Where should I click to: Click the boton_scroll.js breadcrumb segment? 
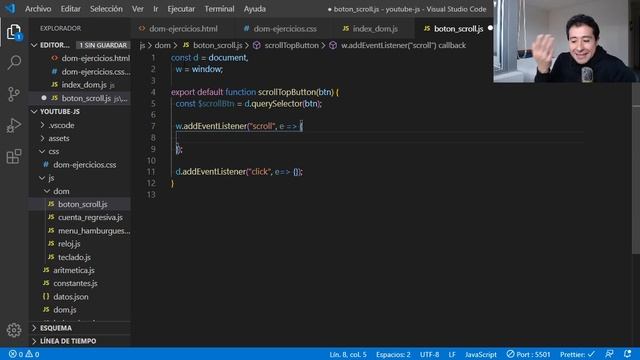tap(213, 45)
